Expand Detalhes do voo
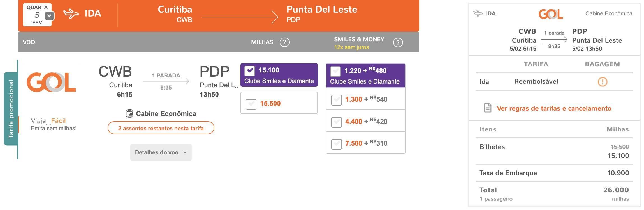Image resolution: width=644 pixels, height=210 pixels. click(x=161, y=152)
